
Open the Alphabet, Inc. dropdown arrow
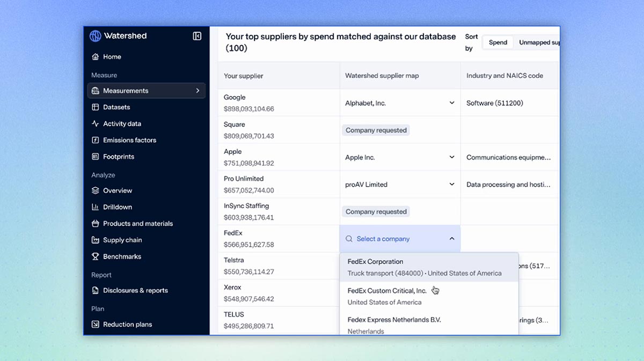(452, 103)
